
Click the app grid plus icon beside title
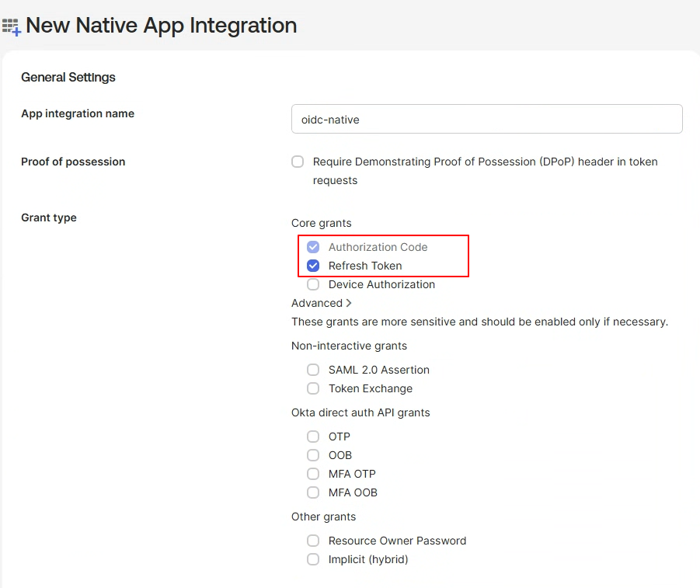[x=12, y=26]
